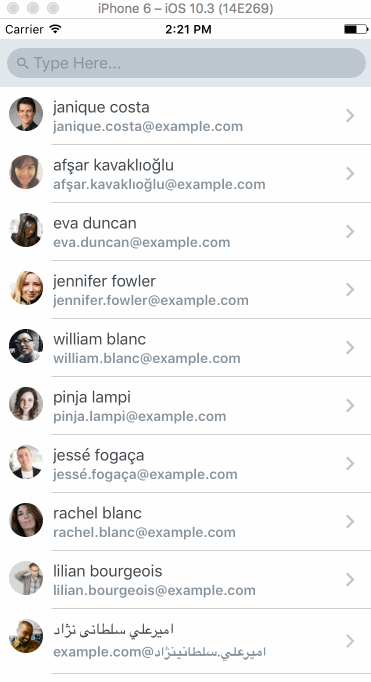Viewport: 371px width, 682px height.
Task: Select the امیرعلي سلطانی نژاد contact row
Action: coord(185,641)
